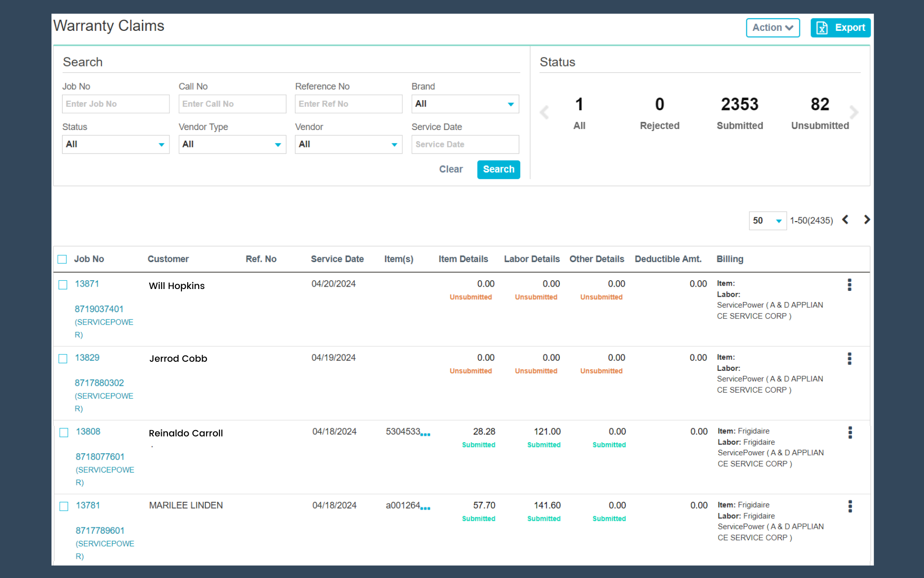Viewport: 924px width, 578px height.
Task: Open job number 13829 link
Action: coord(87,358)
